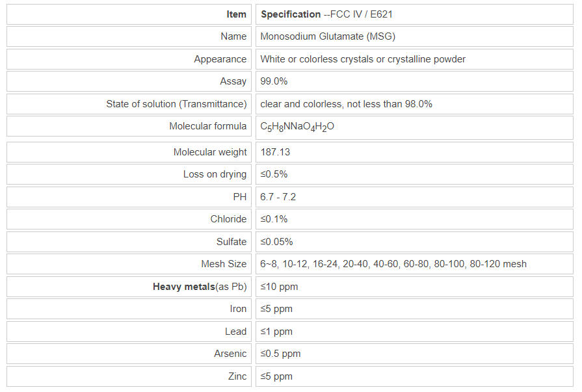582x392 pixels.
Task: Click State of solution (Transmittance) label
Action: pyautogui.click(x=176, y=104)
